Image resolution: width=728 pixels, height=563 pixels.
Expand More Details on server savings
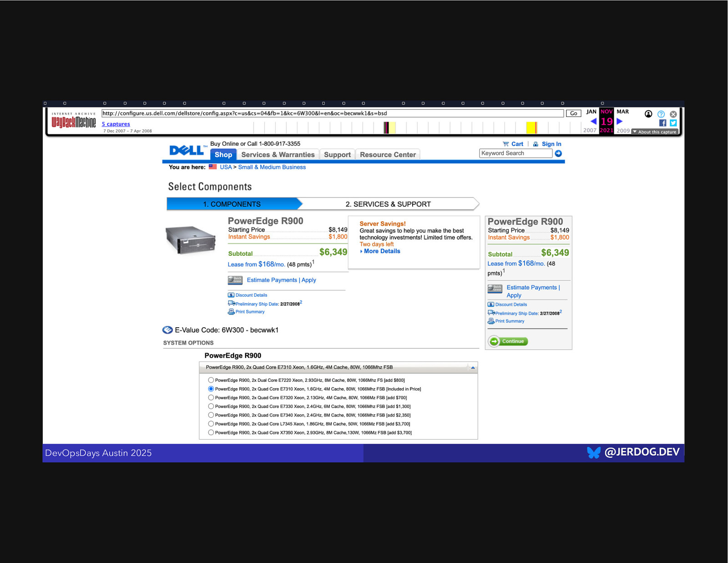382,251
